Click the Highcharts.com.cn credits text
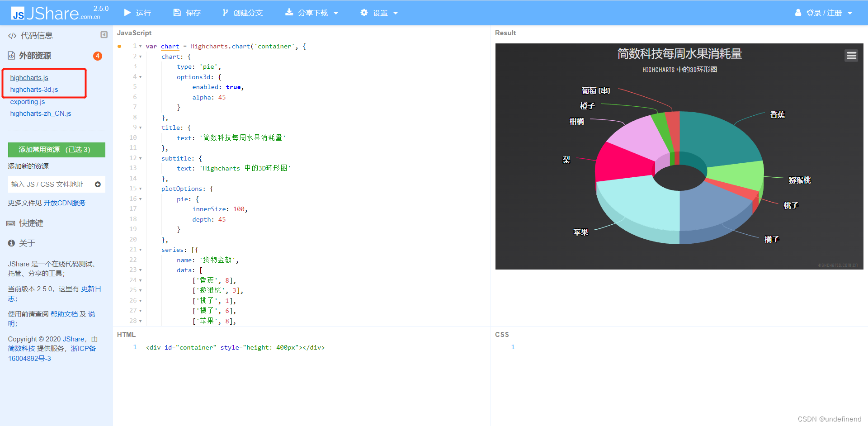 point(837,265)
